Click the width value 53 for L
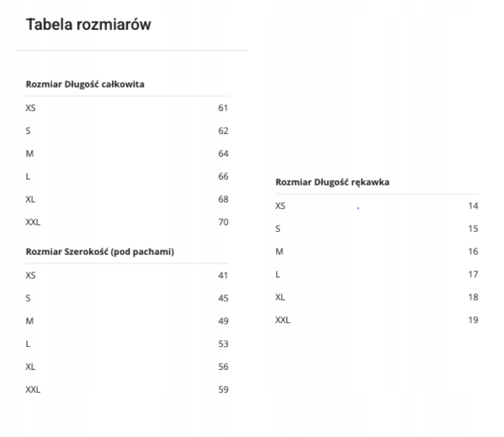Screen dimensions: 504x437 [x=224, y=344]
